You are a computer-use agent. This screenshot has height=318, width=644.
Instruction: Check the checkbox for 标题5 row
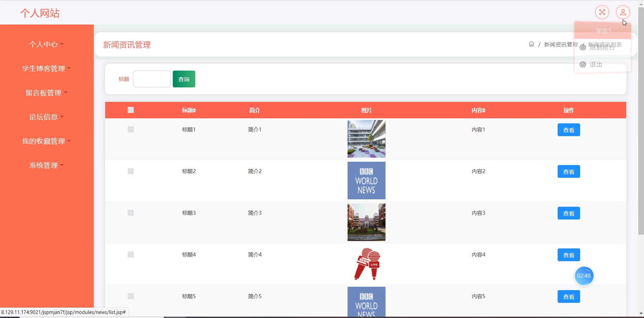click(x=131, y=296)
